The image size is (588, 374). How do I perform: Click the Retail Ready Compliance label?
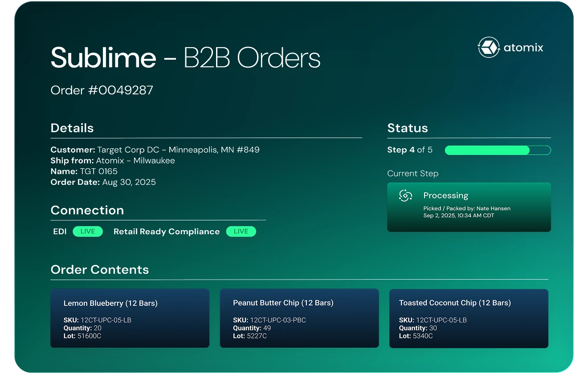167,232
